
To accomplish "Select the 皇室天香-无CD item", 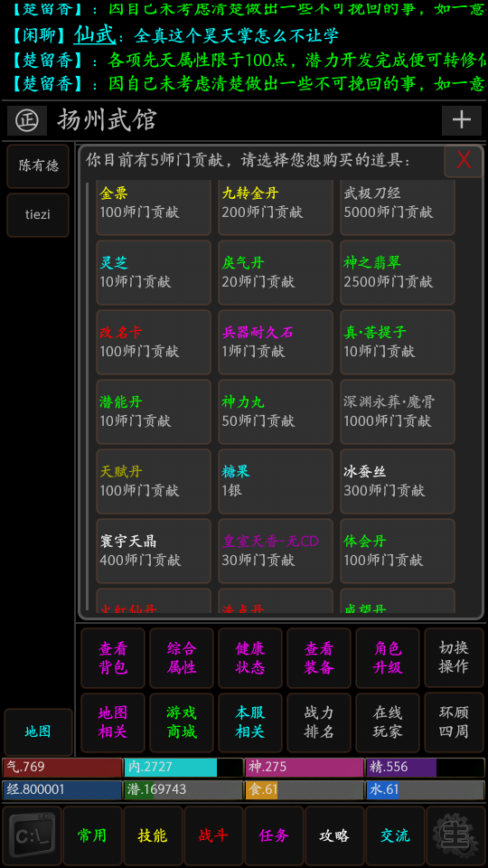I will [x=275, y=551].
